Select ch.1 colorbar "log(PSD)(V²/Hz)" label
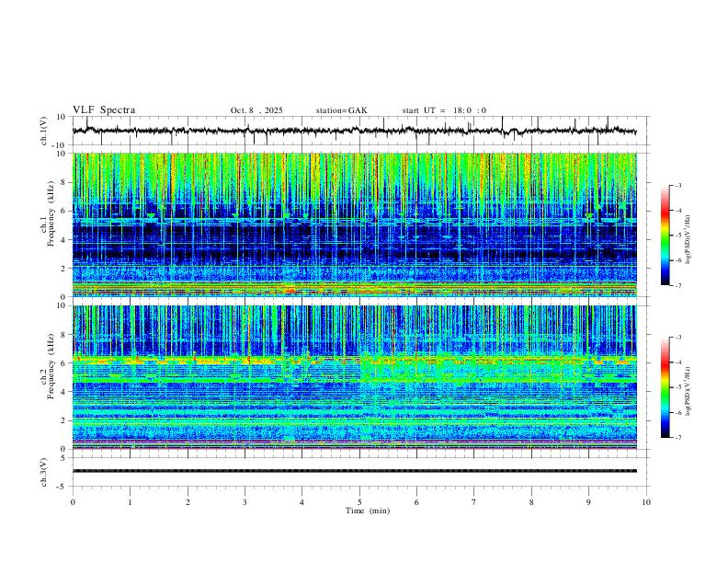This screenshot has width=728, height=563. point(688,239)
